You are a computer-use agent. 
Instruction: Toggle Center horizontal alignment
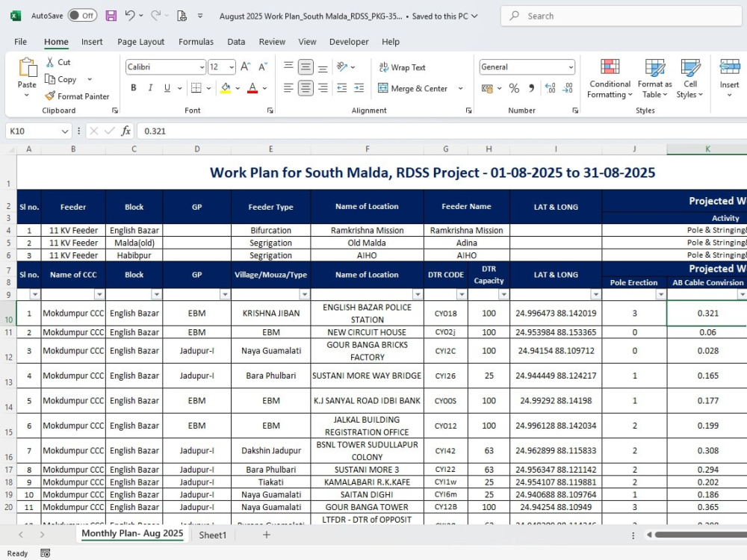[x=306, y=88]
